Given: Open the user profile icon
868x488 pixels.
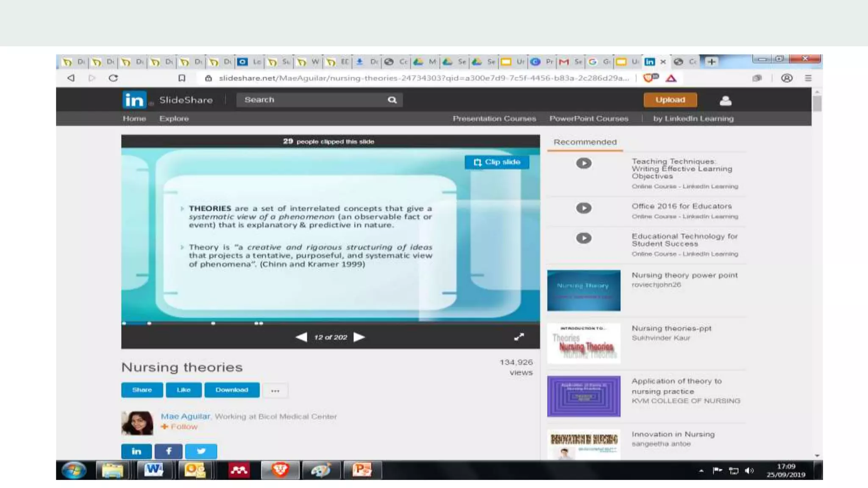Looking at the screenshot, I should point(725,100).
